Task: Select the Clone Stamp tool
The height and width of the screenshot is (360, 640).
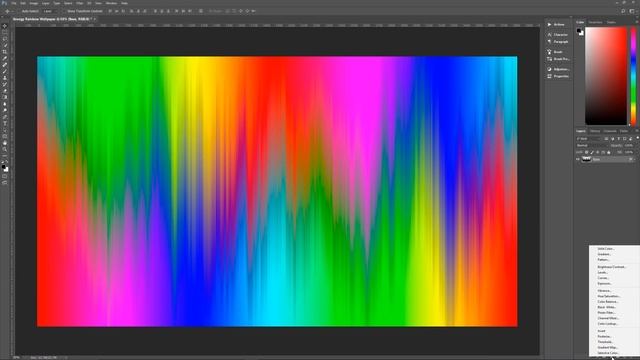Action: 5,78
